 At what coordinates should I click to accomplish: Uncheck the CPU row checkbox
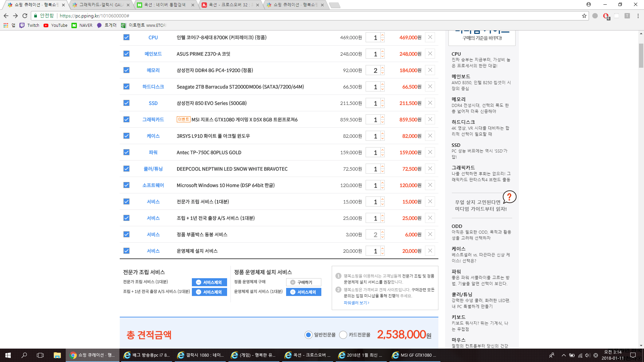point(126,37)
